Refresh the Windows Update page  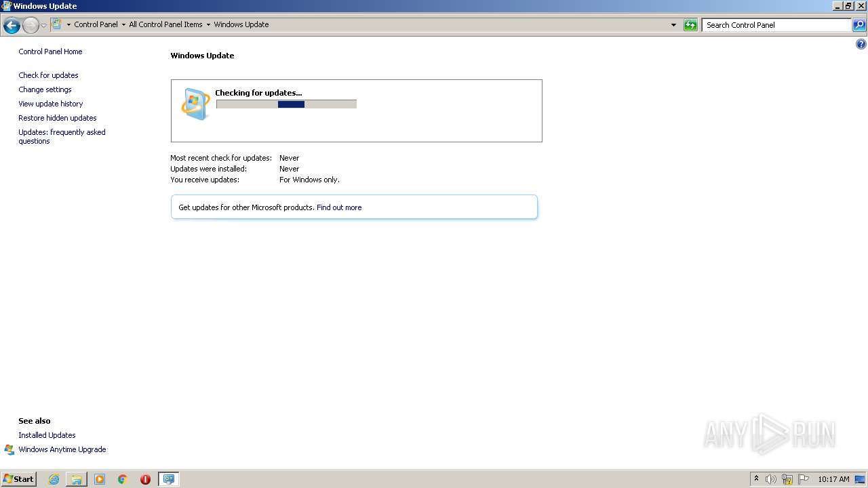690,25
